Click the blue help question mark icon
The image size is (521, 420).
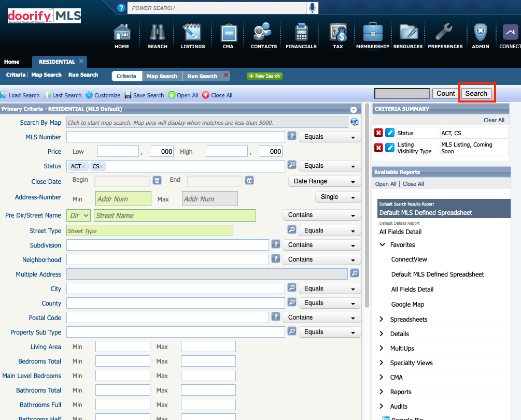(x=121, y=8)
